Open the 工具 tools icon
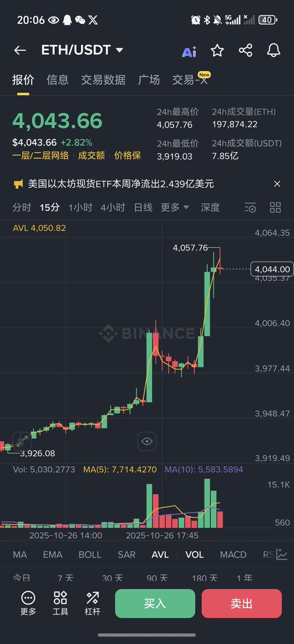 pos(60,603)
